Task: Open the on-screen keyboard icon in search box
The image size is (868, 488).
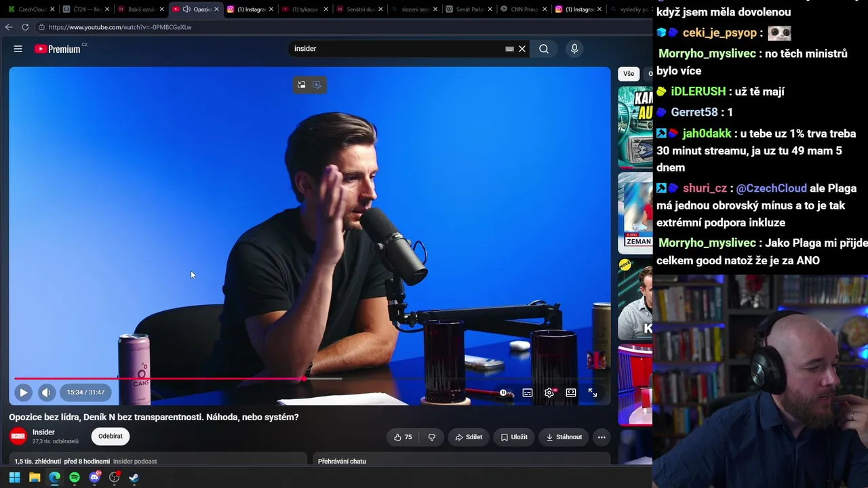Action: point(509,49)
